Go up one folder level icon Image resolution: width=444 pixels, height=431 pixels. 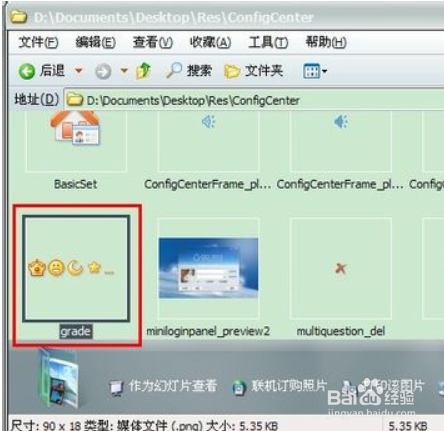[143, 71]
